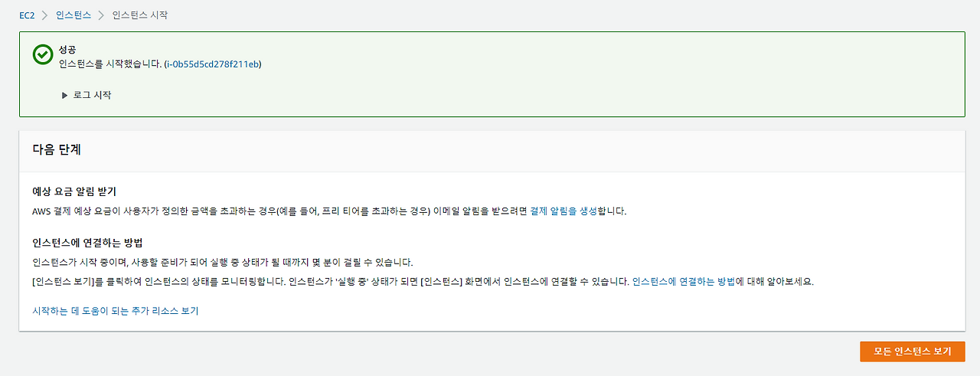The image size is (980, 376).
Task: Click the chevron right after EC2 breadcrumb
Action: (x=45, y=15)
